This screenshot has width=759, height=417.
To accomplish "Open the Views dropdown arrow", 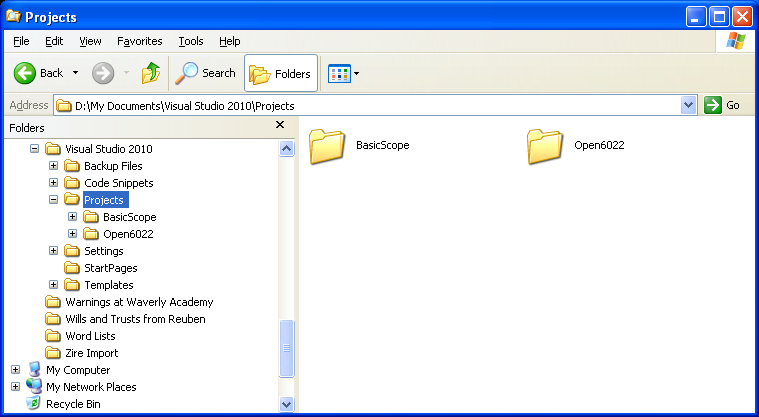I will [357, 74].
